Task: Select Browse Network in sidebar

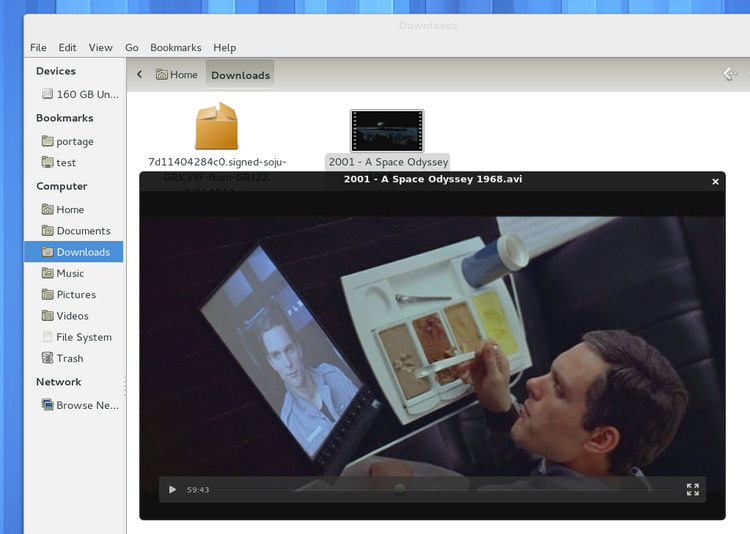Action: 82,405
